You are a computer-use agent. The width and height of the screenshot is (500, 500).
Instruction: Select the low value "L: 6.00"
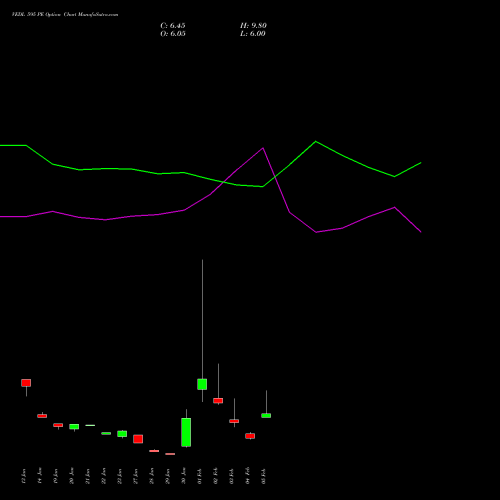(x=253, y=34)
